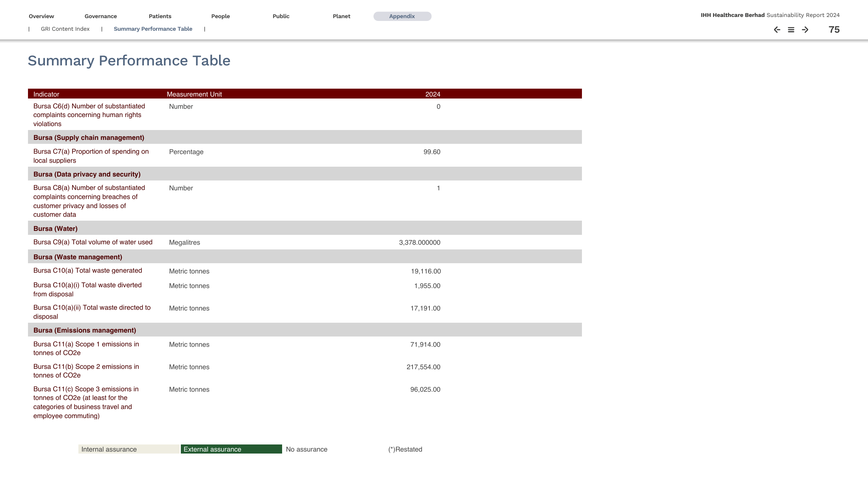The image size is (868, 489).
Task: Select the Bursa (Waste management) section row
Action: click(x=305, y=257)
